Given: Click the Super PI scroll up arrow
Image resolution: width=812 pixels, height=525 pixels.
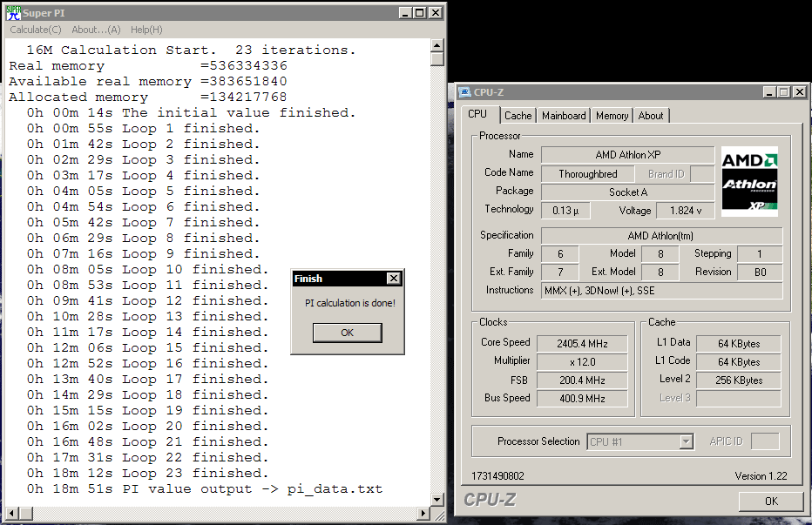Looking at the screenshot, I should pos(437,45).
